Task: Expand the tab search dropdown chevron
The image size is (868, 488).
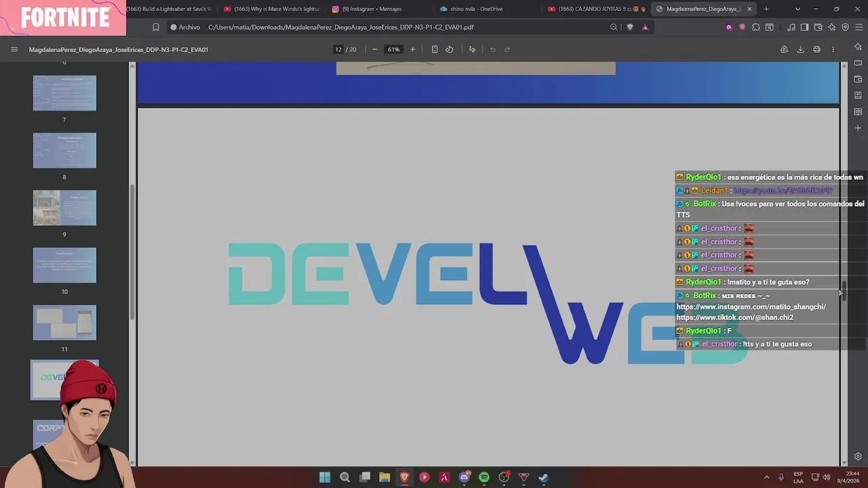Action: tap(797, 9)
